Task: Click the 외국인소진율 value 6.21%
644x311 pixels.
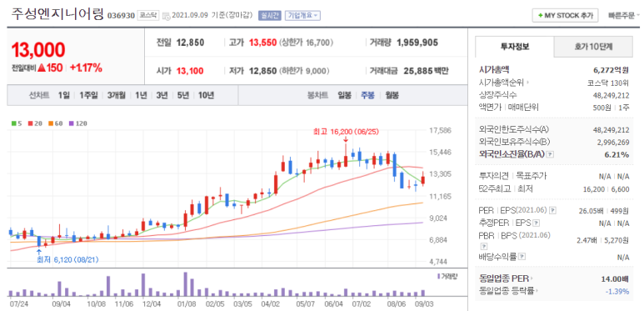Action: click(617, 154)
